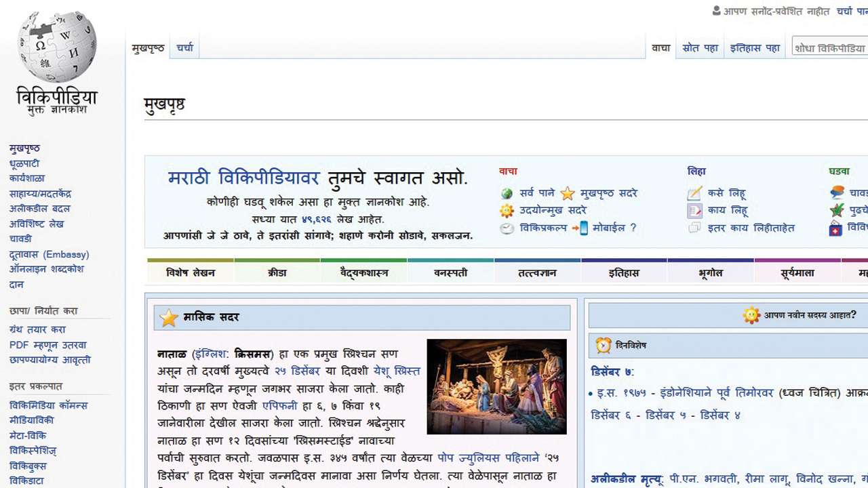Screen dimensions: 868x488
Task: Open the वैद्यकशास्त्र category tab
Action: point(364,272)
